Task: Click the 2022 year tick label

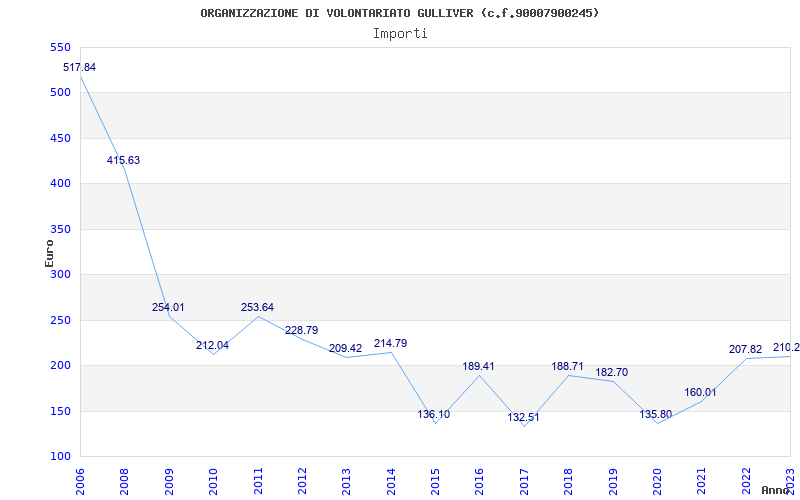Action: point(746,482)
